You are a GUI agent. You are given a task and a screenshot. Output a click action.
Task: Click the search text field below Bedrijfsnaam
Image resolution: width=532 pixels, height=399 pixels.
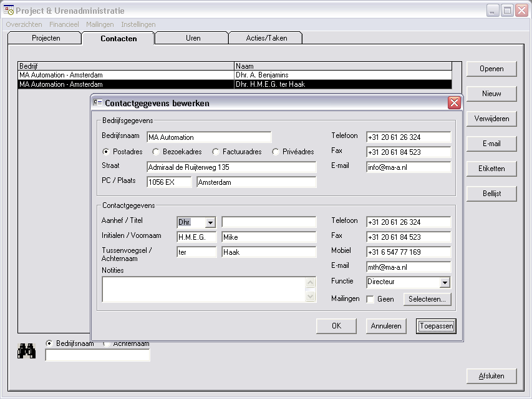click(97, 355)
